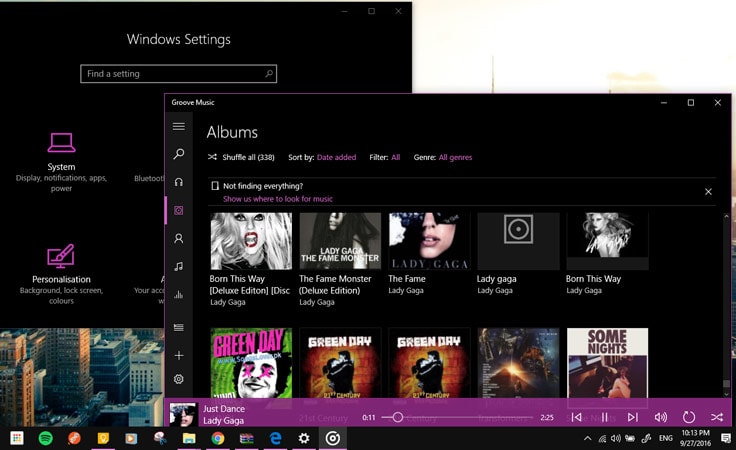Open the Filter All dropdown
736x450 pixels.
(x=396, y=157)
